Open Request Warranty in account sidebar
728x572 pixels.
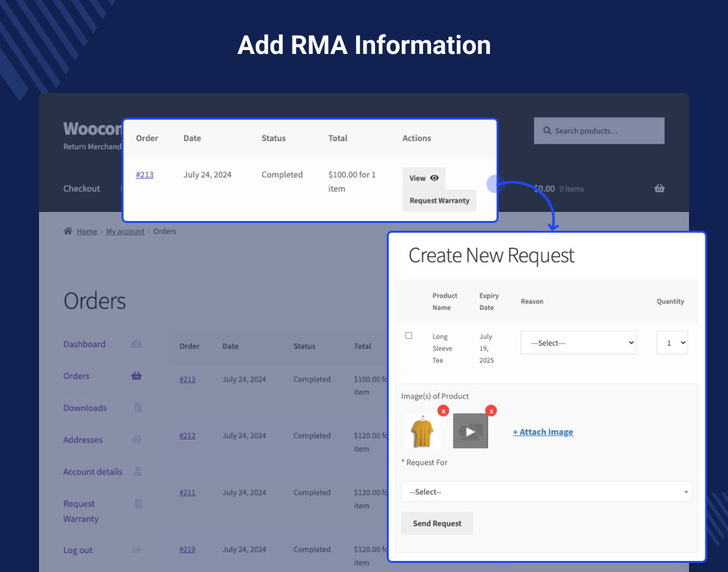click(81, 511)
